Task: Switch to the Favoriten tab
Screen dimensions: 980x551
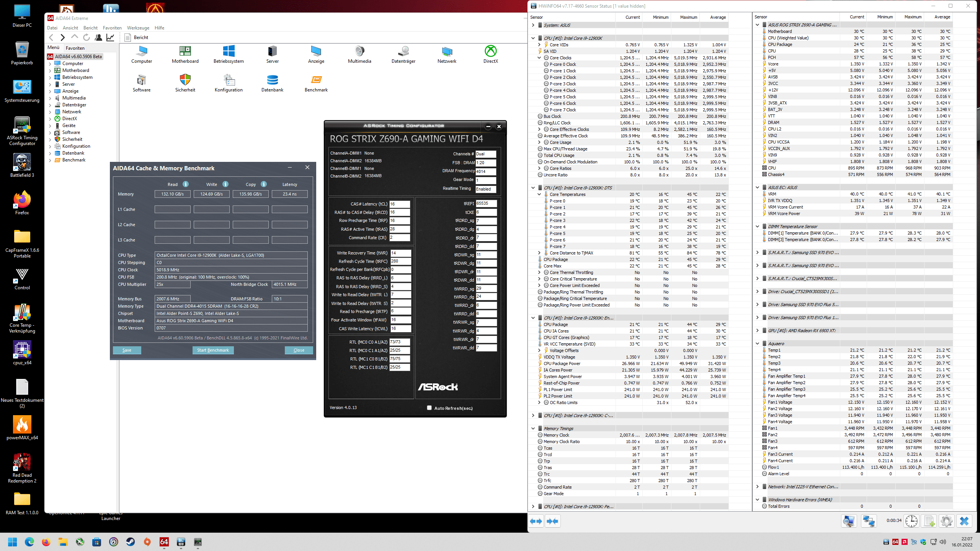Action: [x=75, y=48]
